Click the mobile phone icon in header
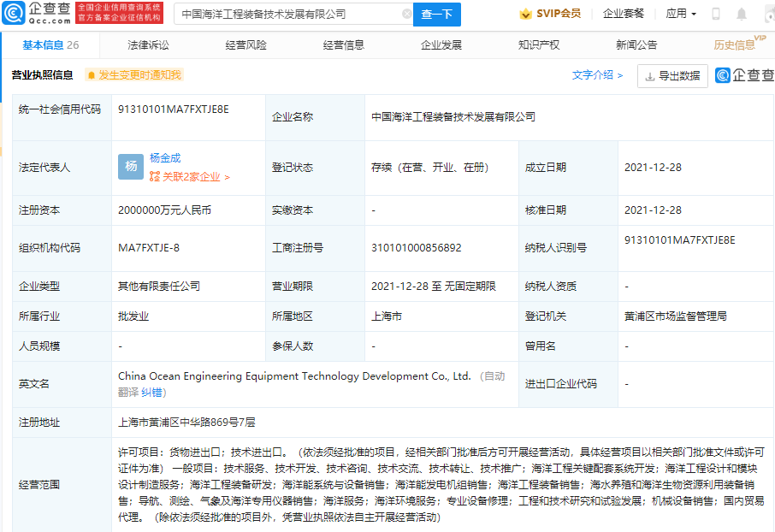Screen dimensions: 775x532 (x=716, y=15)
